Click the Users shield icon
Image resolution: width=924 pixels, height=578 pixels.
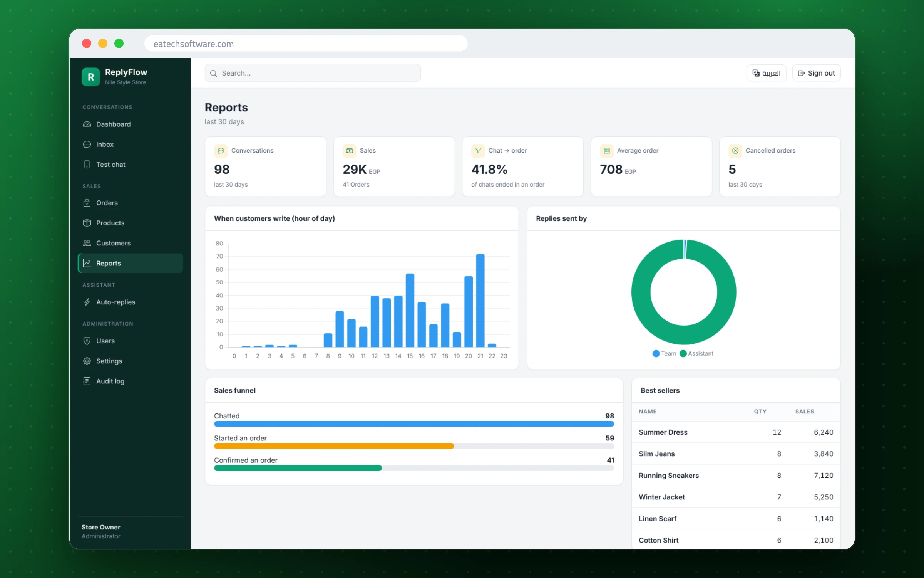tap(87, 341)
